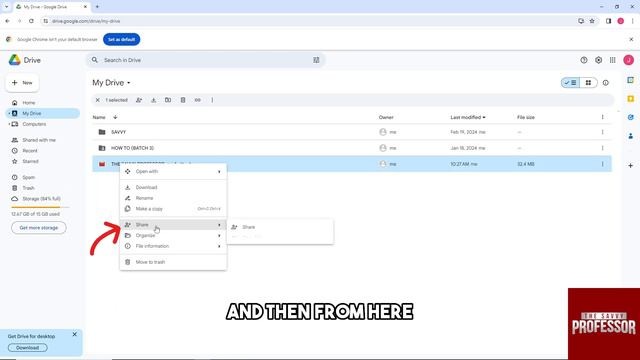Open more actions for HOW TO (BATCH 3) row
The width and height of the screenshot is (640, 360).
pos(602,148)
